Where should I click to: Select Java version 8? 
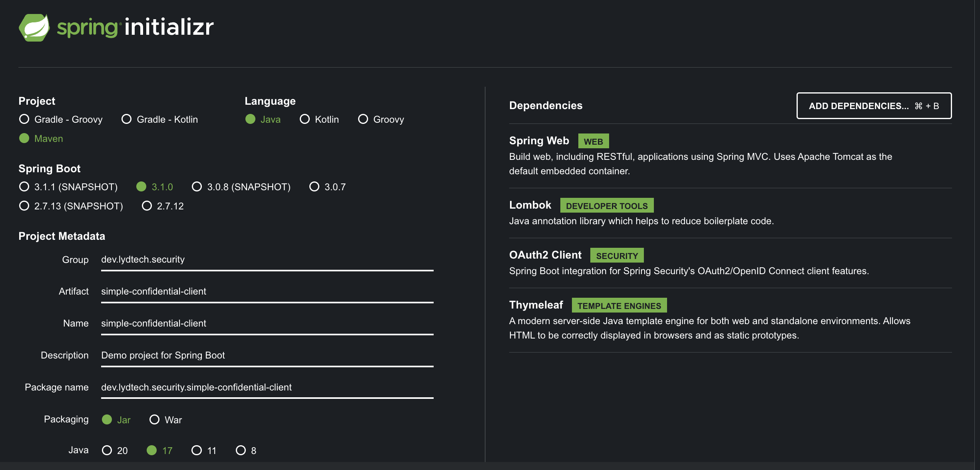[x=246, y=451]
